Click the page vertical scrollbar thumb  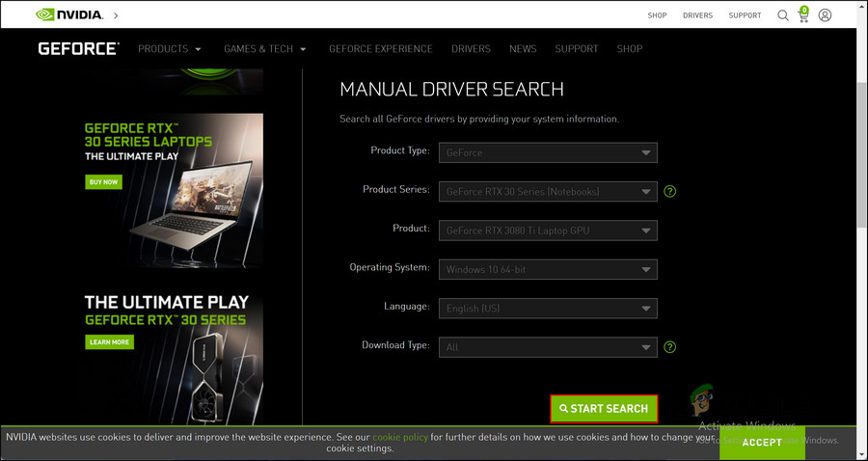pyautogui.click(x=862, y=154)
